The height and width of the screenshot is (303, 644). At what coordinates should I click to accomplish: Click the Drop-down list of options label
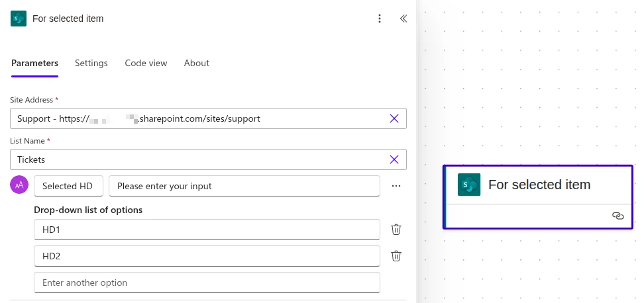(88, 210)
